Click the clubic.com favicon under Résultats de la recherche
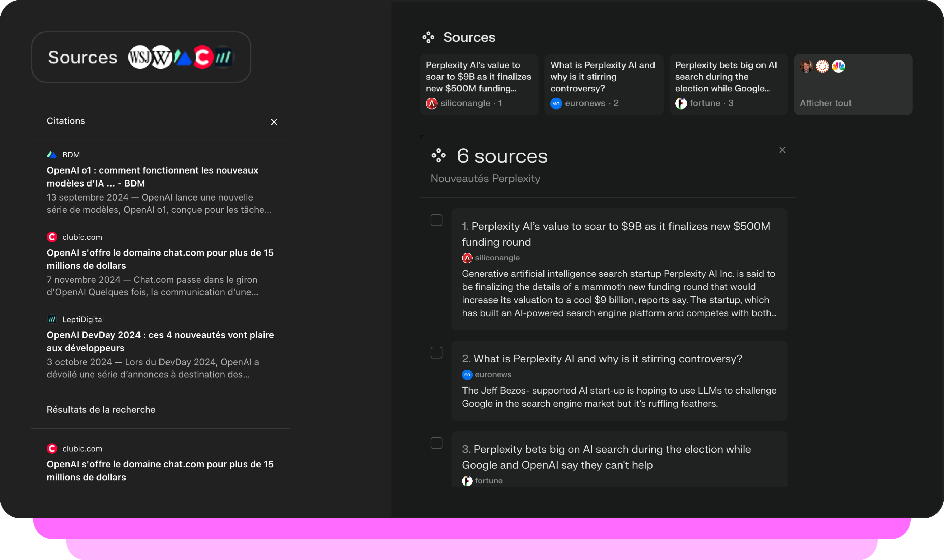The height and width of the screenshot is (560, 944). pos(52,449)
